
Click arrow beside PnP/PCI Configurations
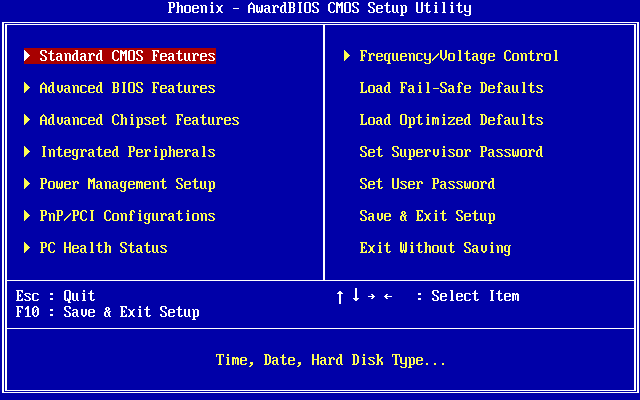(x=27, y=216)
